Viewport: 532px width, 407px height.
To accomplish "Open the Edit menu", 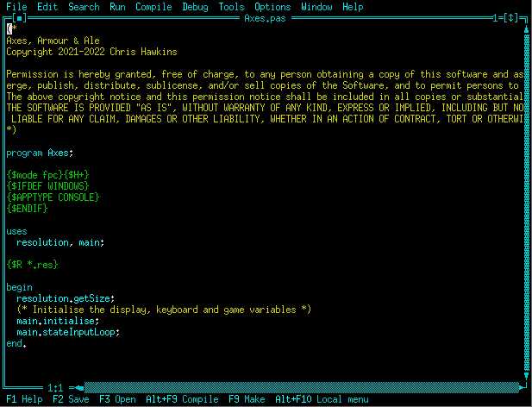I will 47,7.
